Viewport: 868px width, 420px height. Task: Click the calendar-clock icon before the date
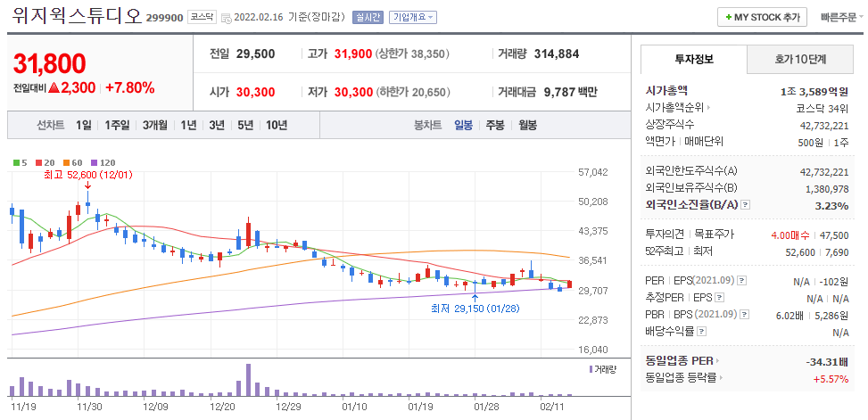click(x=226, y=18)
